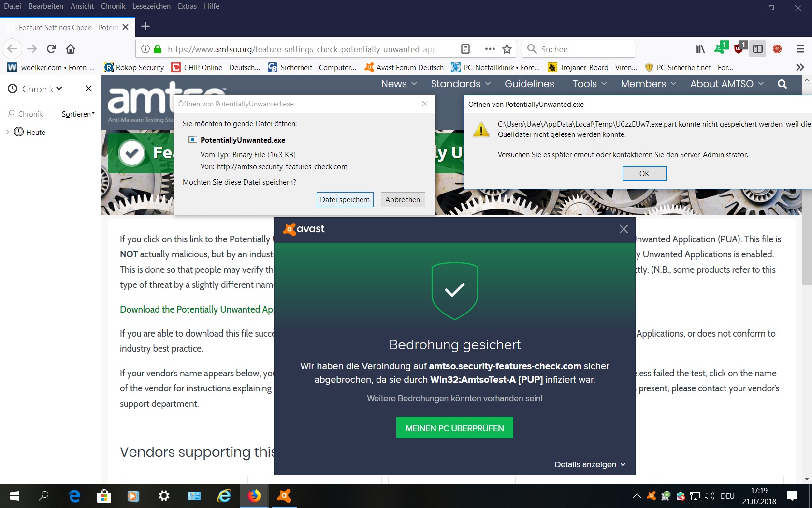Show more bookmarks with double chevron

[x=800, y=67]
